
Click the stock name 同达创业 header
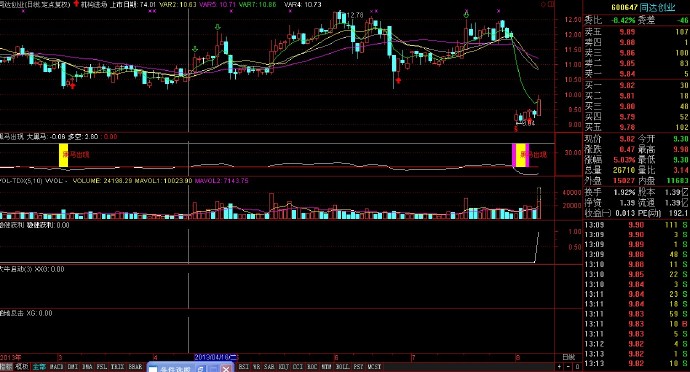pyautogui.click(x=657, y=7)
